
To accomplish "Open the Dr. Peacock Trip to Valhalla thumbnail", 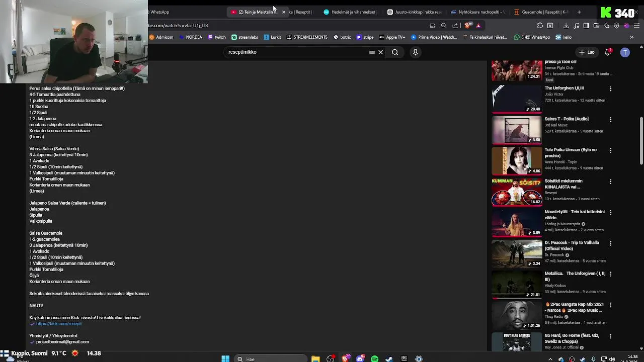I will [517, 253].
